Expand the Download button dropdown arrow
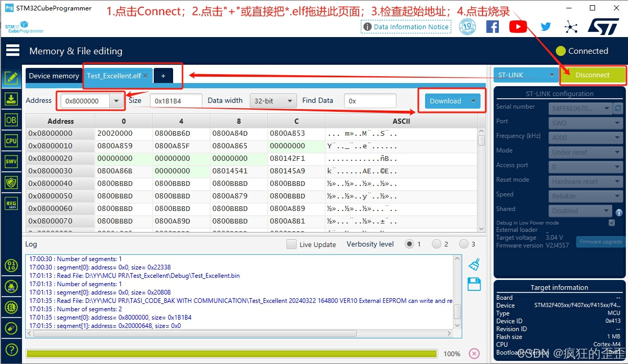The image size is (628, 364). coord(474,101)
